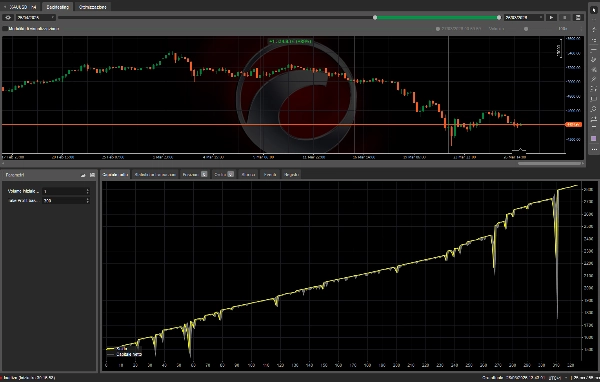Click the stop button next to play

(565, 18)
